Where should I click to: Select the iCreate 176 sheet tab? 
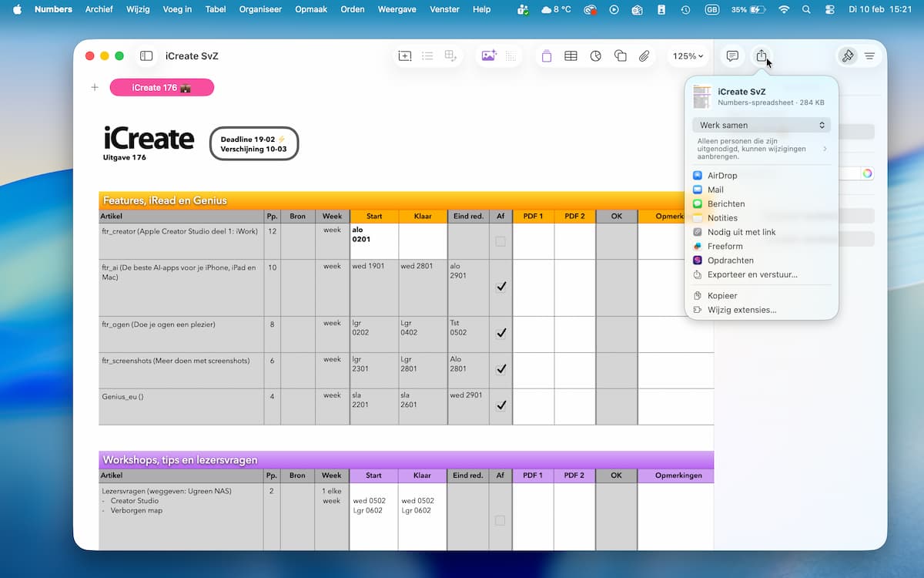click(x=162, y=88)
